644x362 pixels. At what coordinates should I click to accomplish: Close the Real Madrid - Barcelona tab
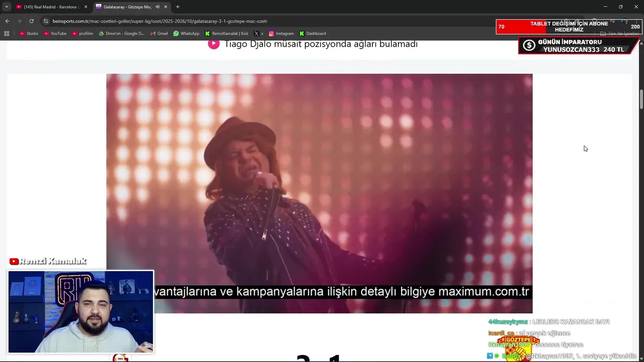coord(86,7)
